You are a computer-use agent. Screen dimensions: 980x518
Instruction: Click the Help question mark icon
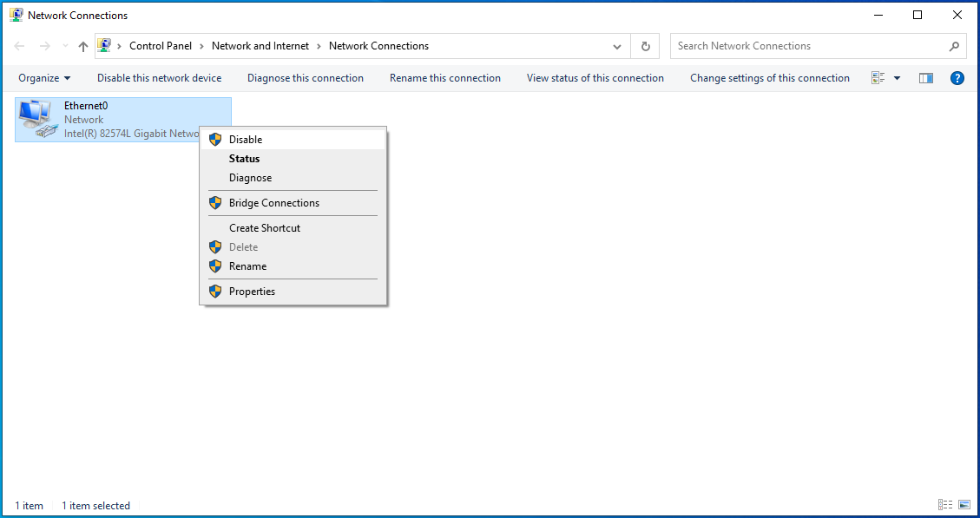click(x=957, y=78)
